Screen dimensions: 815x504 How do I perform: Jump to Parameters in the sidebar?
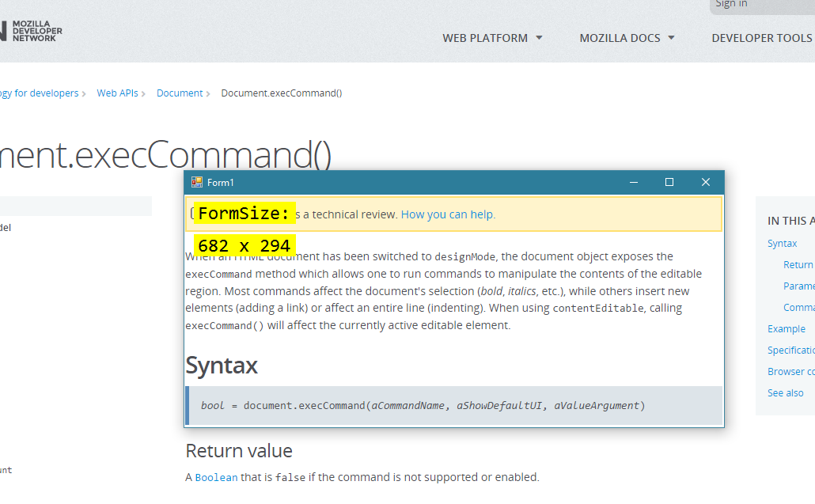pos(799,286)
